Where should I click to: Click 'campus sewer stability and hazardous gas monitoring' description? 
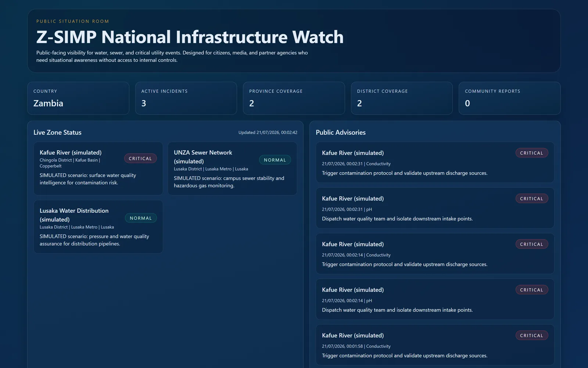[229, 182]
